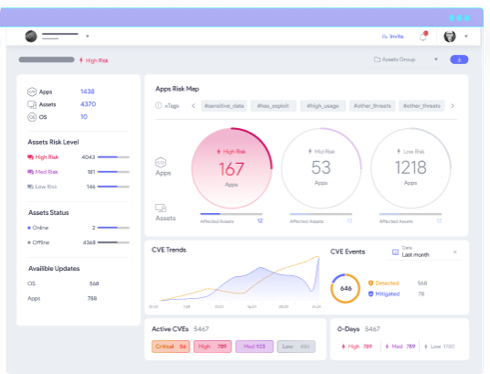Filter Active CVEs by High 789

(213, 346)
